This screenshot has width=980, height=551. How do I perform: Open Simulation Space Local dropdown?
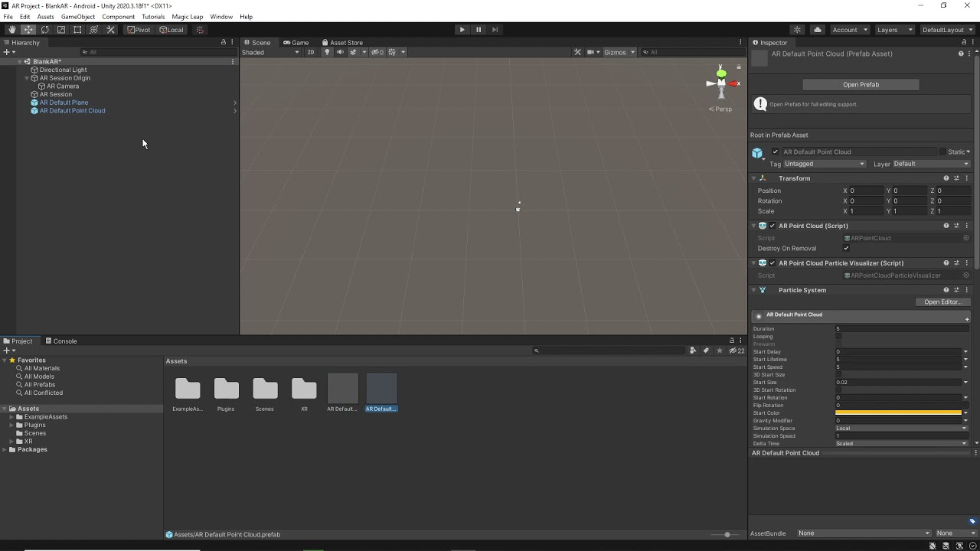point(901,429)
